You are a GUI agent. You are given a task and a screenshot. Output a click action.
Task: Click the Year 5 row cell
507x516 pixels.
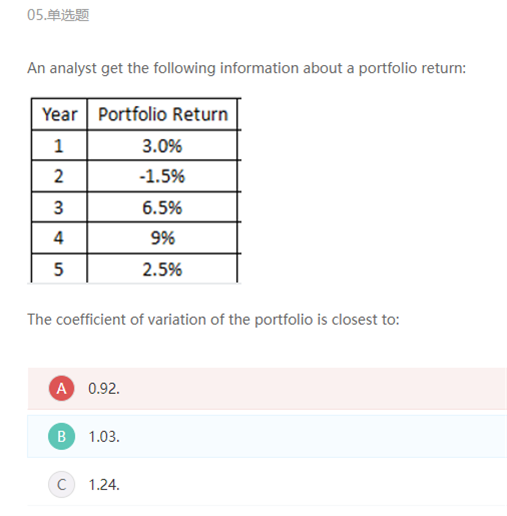click(x=59, y=269)
